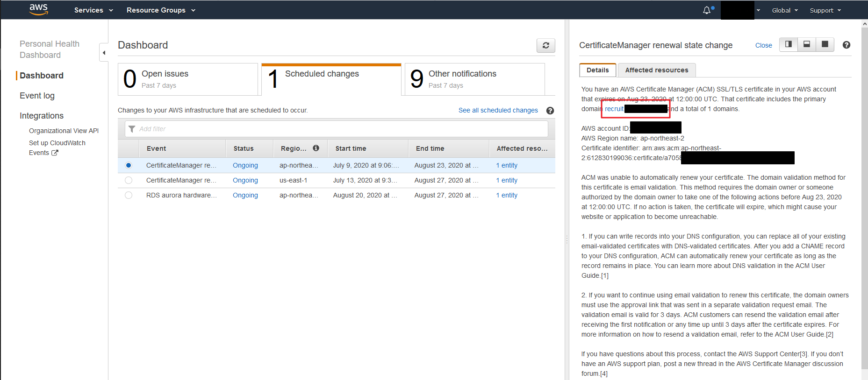
Task: Click Ongoing status in RDS aurora row
Action: coord(245,195)
